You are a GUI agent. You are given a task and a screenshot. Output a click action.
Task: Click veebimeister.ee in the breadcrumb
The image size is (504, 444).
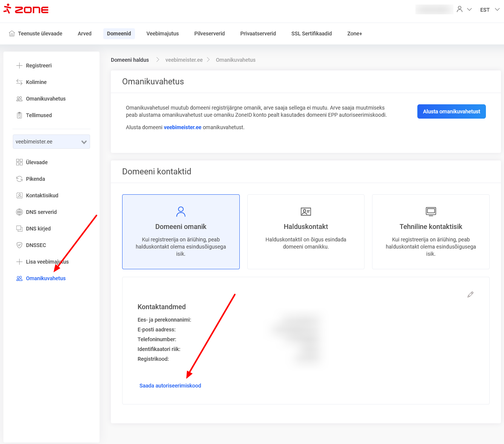[184, 60]
